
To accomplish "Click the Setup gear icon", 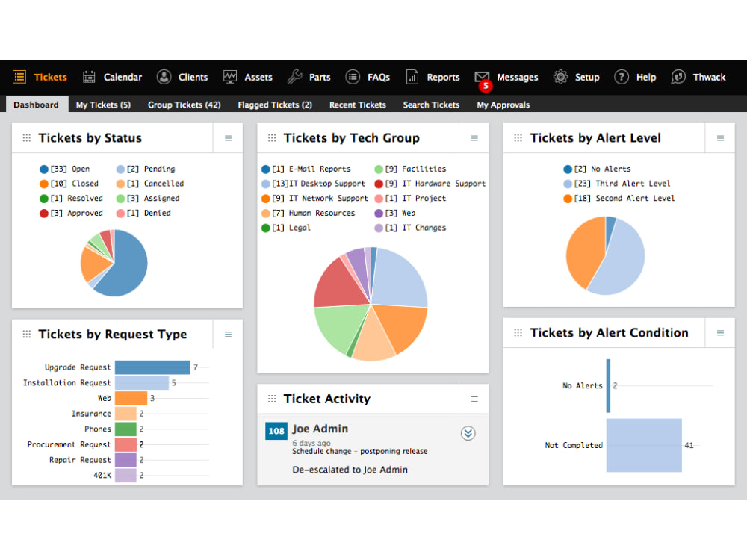I will coord(561,77).
